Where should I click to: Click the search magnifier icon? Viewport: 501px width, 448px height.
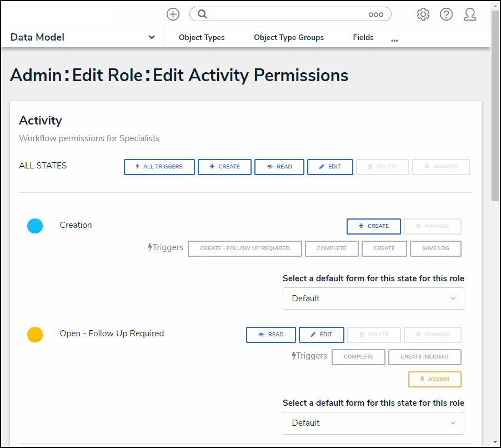[x=203, y=14]
